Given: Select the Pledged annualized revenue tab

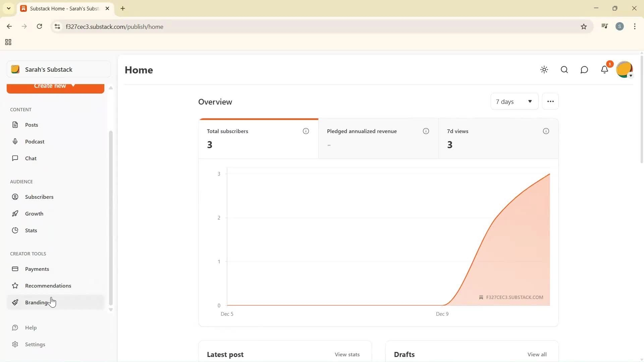Looking at the screenshot, I should (x=378, y=138).
